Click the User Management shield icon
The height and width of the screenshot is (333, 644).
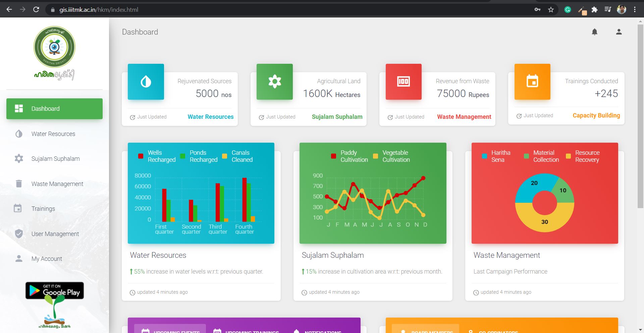(x=19, y=234)
